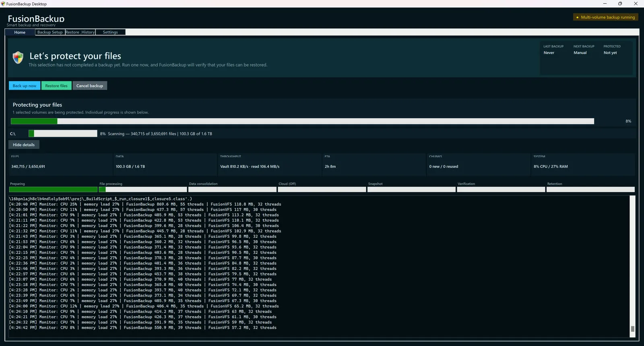644x346 pixels.
Task: Click the log line at 4:22:46 PM
Action: [x=142, y=269]
